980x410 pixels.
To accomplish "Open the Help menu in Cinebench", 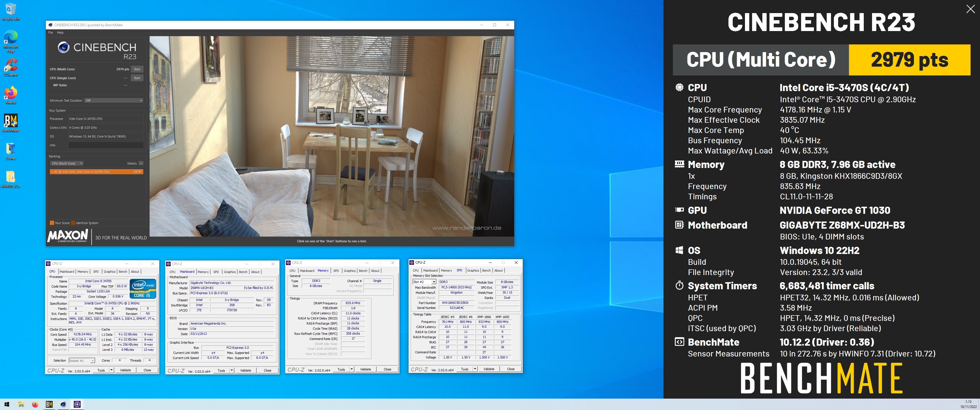I will (x=60, y=32).
